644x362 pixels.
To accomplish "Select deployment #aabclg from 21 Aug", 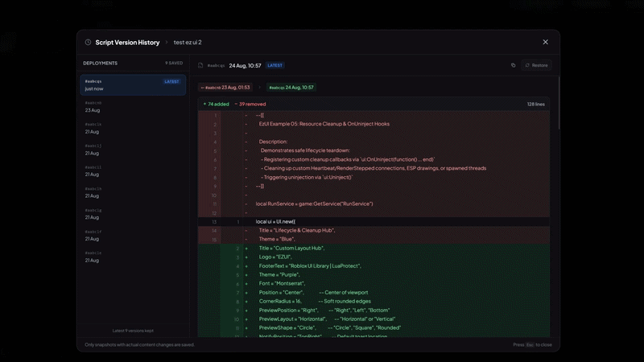I will (x=133, y=214).
